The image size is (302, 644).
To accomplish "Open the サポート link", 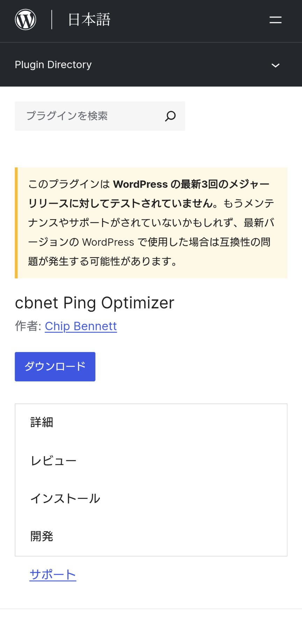I will point(53,574).
